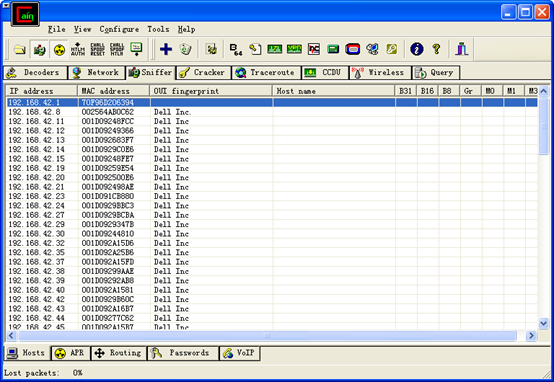
Task: Toggle the Start/Stop APR radiation icon
Action: point(59,49)
